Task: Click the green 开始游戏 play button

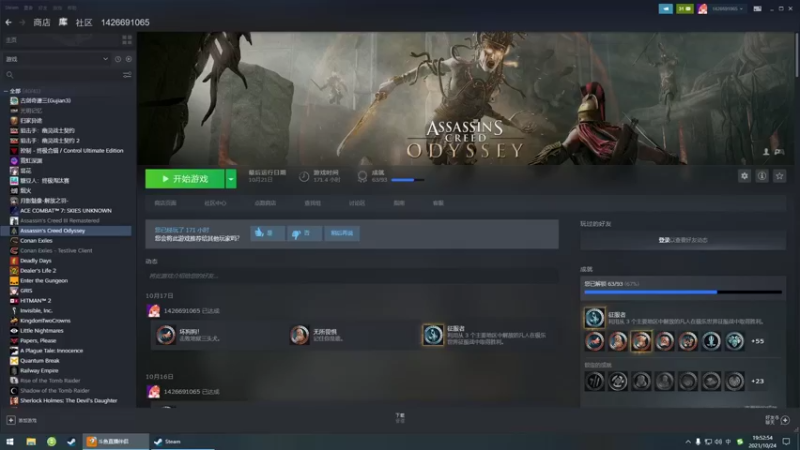Action: point(185,179)
